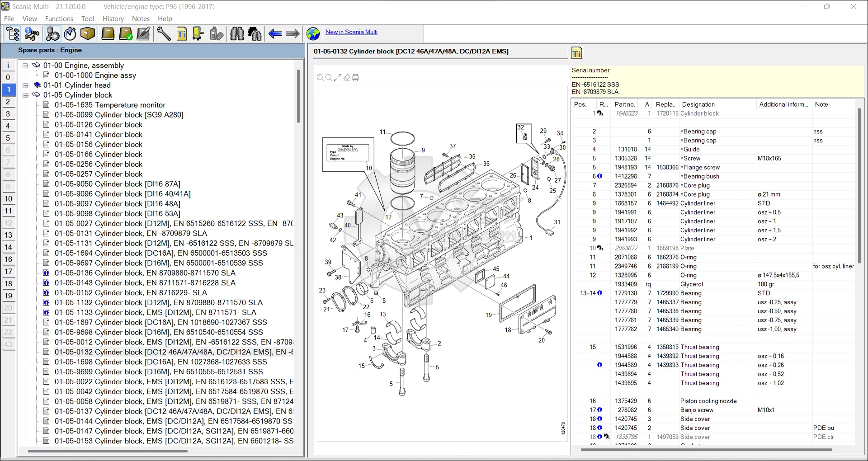The height and width of the screenshot is (461, 868).
Task: Select main group i in side index
Action: 8,66
